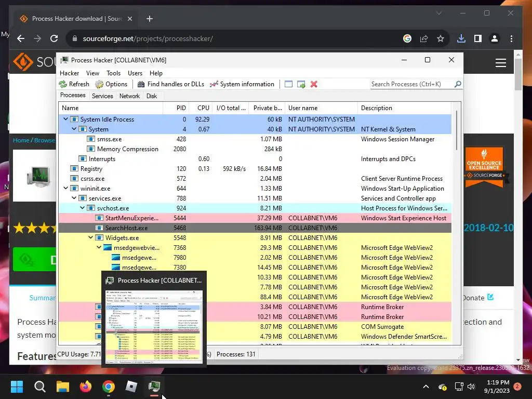Open the Windows Start menu
Screen dimensions: 532x399
pyautogui.click(x=17, y=387)
